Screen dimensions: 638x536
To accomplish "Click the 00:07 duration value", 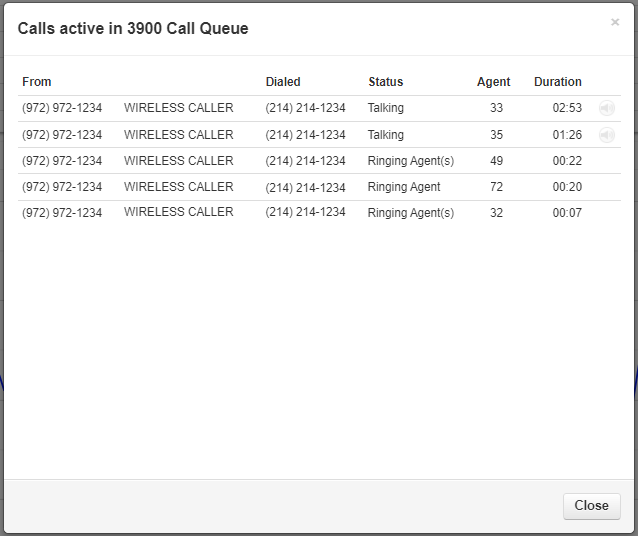I will (567, 213).
